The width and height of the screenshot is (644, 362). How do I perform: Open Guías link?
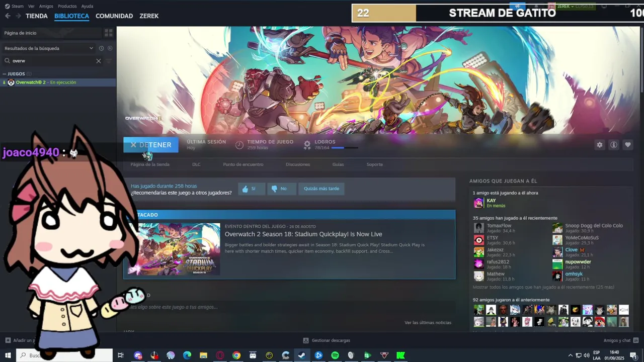pyautogui.click(x=338, y=164)
